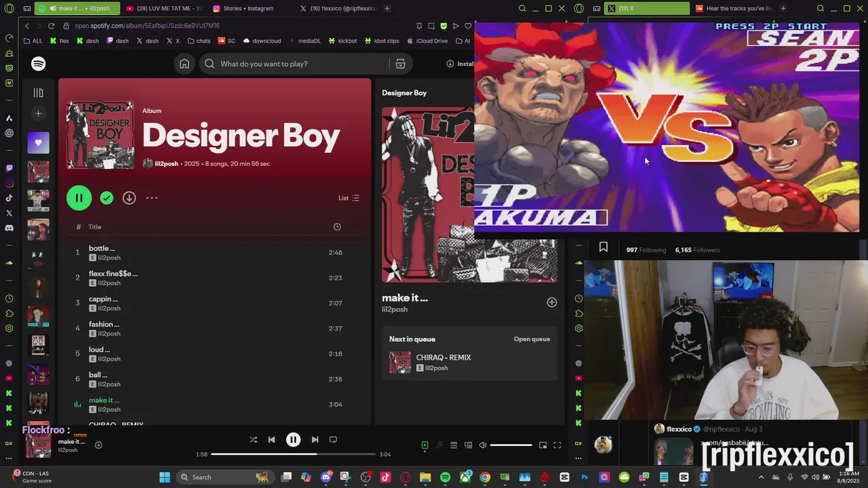Image resolution: width=868 pixels, height=488 pixels.
Task: View 6,165 Followers list
Action: [697, 250]
